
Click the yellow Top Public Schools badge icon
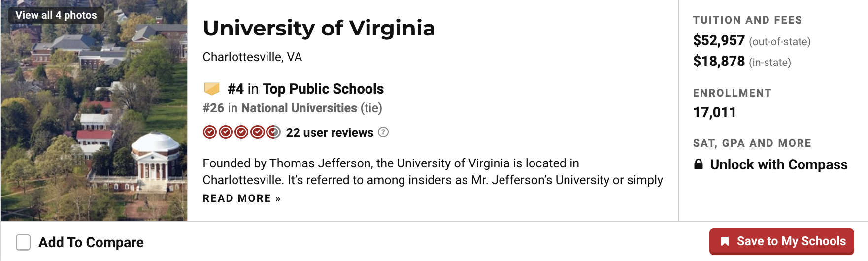point(211,89)
